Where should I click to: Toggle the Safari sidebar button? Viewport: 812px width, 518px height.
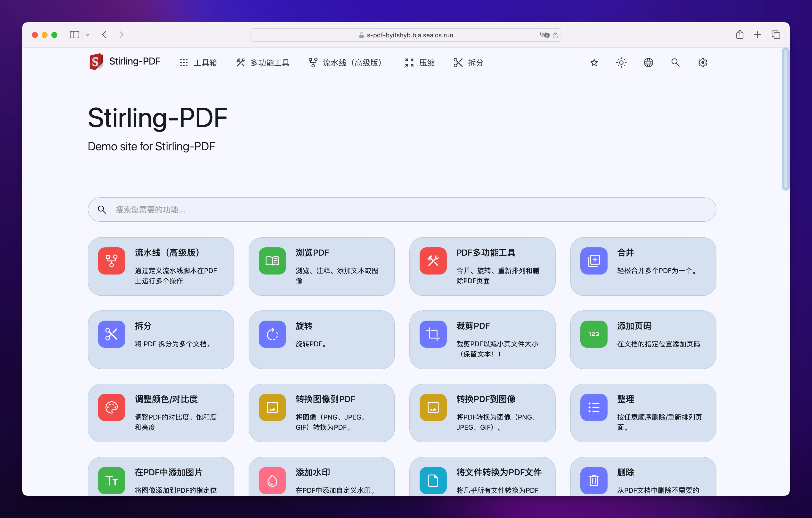click(74, 35)
